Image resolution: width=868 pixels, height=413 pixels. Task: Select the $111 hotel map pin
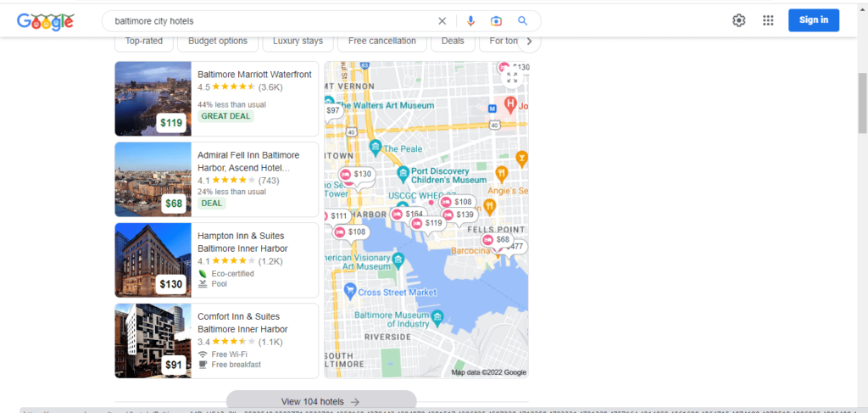pyautogui.click(x=337, y=216)
